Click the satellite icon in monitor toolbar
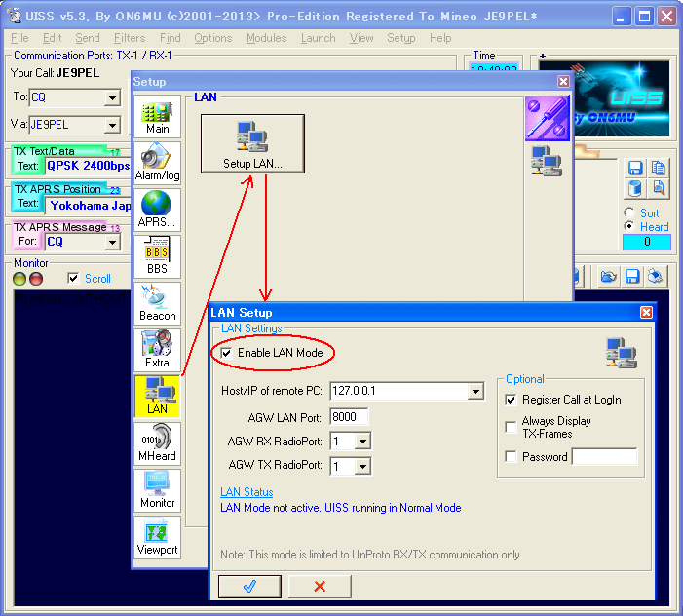 click(656, 276)
